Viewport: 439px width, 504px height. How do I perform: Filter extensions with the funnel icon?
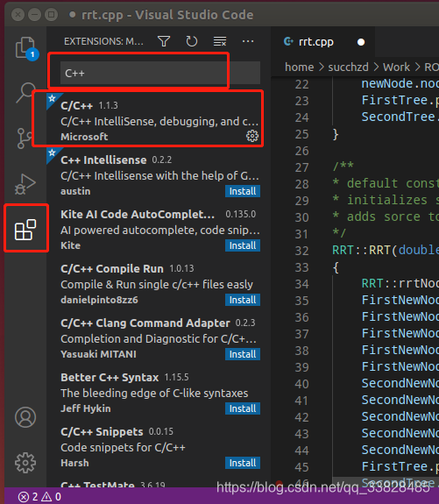pos(164,41)
